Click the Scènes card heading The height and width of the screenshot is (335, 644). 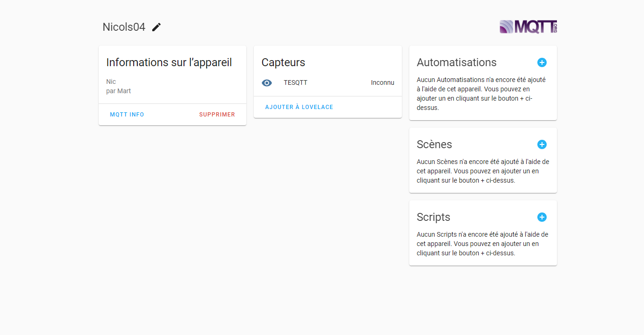(434, 144)
